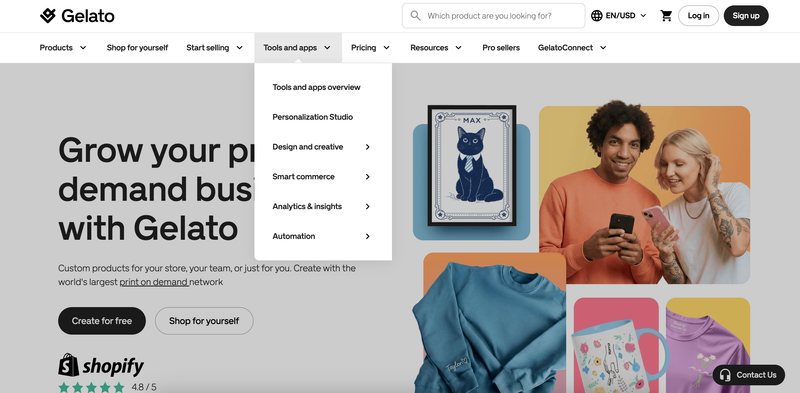Click the search magnifier icon
Viewport: 800px width, 393px height.
click(415, 16)
